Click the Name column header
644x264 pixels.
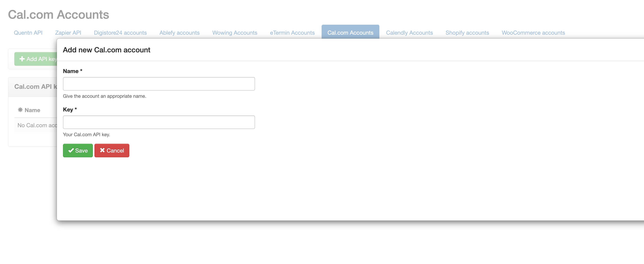click(32, 110)
